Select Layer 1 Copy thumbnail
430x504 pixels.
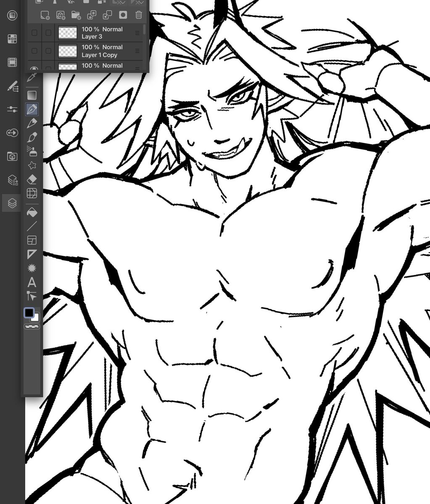67,51
